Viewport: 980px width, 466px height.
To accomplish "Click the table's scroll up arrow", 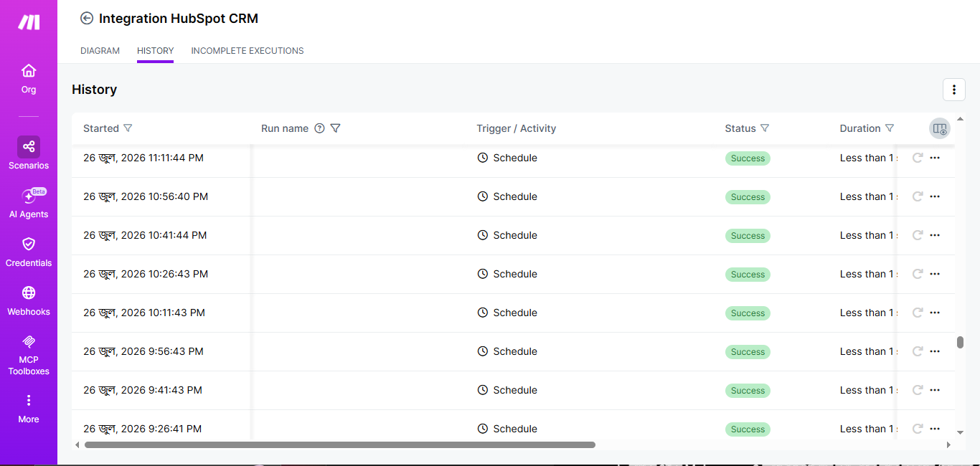I will pos(960,119).
